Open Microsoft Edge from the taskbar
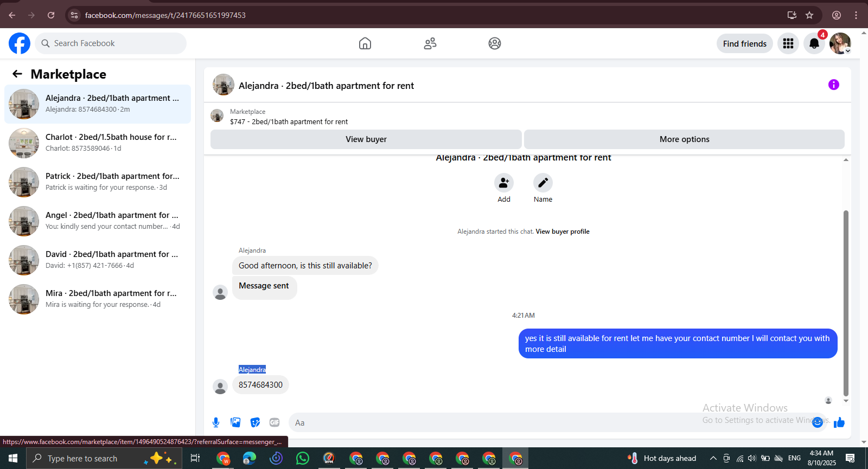Screen dimensions: 868x469 (x=250, y=458)
